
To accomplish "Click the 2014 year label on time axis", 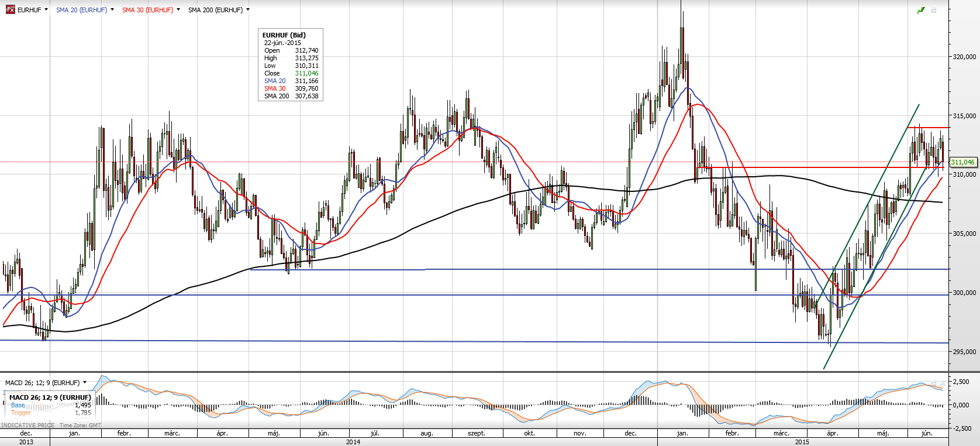I will point(353,442).
